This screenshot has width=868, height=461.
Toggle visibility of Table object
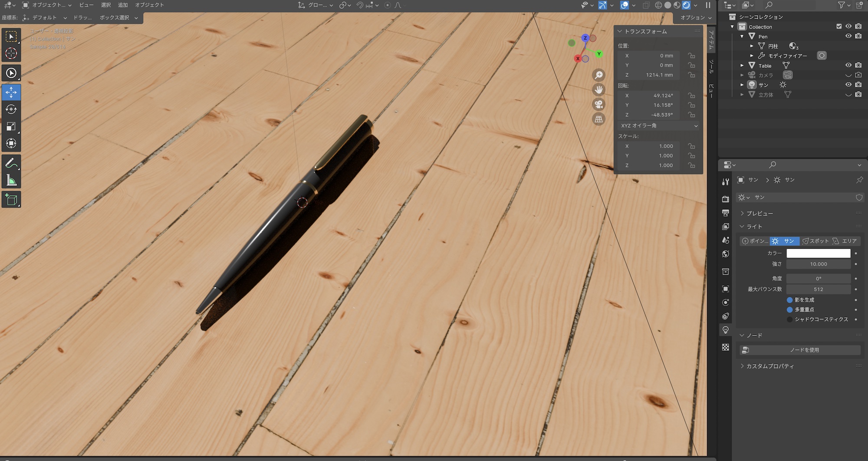(848, 66)
